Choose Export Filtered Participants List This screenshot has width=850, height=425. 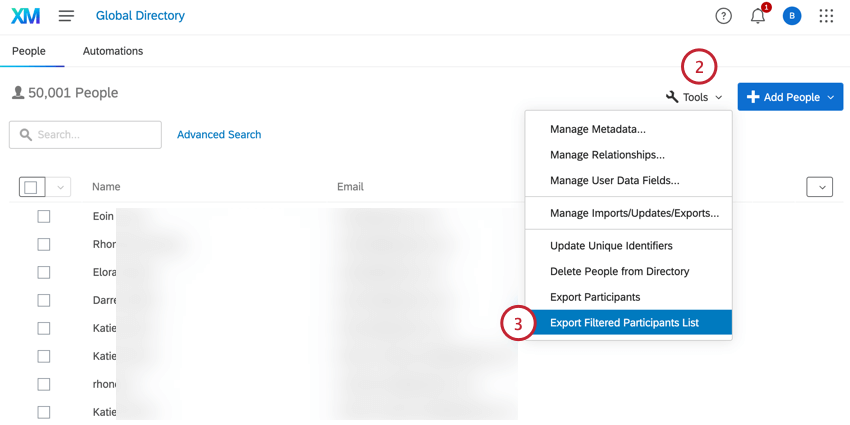tap(624, 323)
